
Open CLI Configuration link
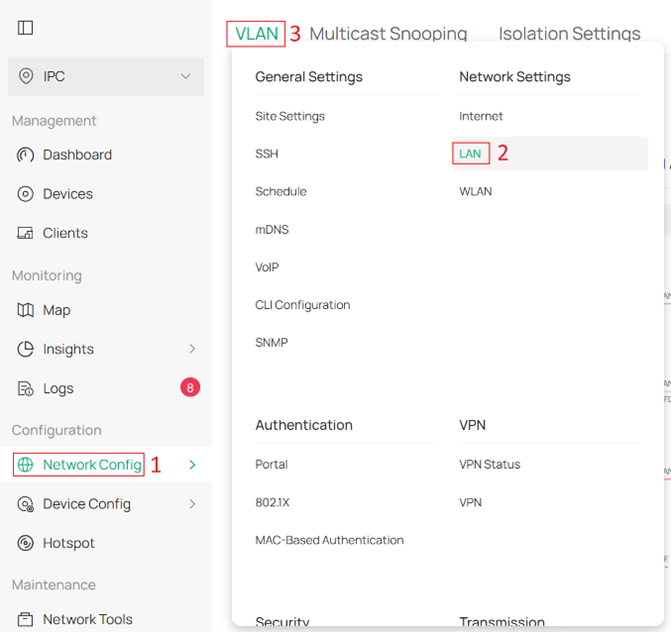pyautogui.click(x=303, y=305)
